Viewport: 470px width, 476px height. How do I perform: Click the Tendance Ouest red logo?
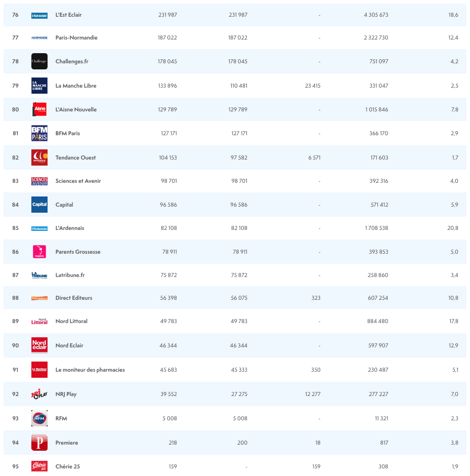[39, 157]
